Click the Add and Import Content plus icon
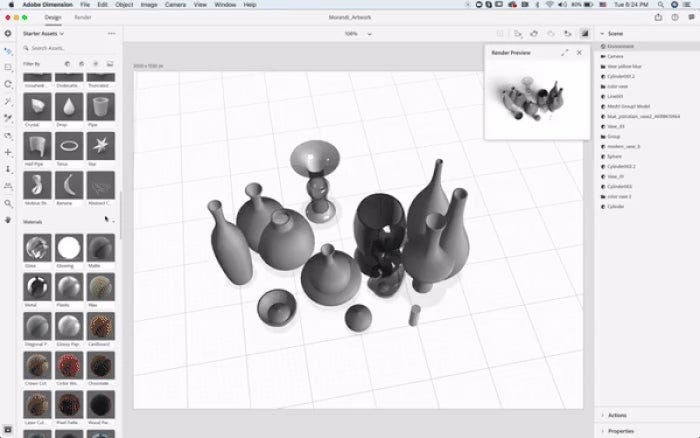Screen dimensions: 700x438 click(8, 33)
